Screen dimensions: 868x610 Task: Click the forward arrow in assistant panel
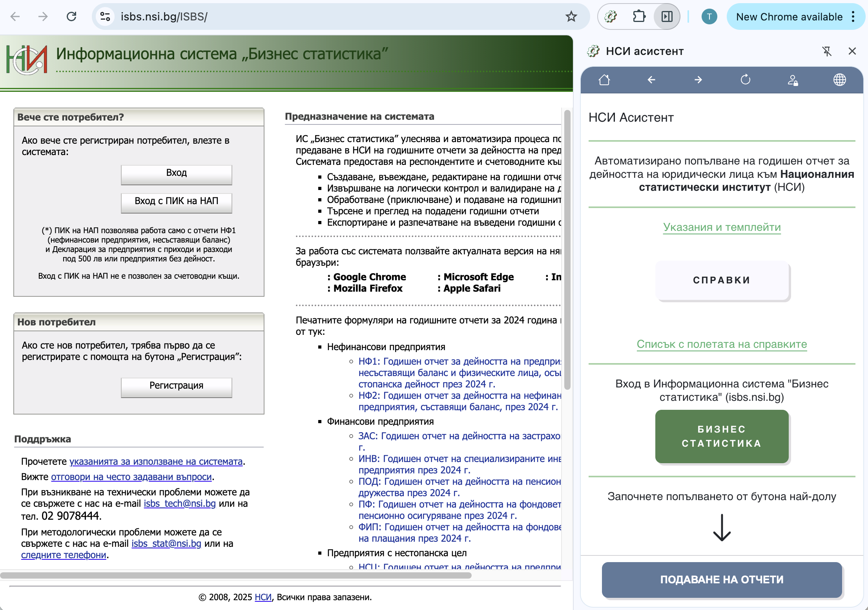coord(698,80)
